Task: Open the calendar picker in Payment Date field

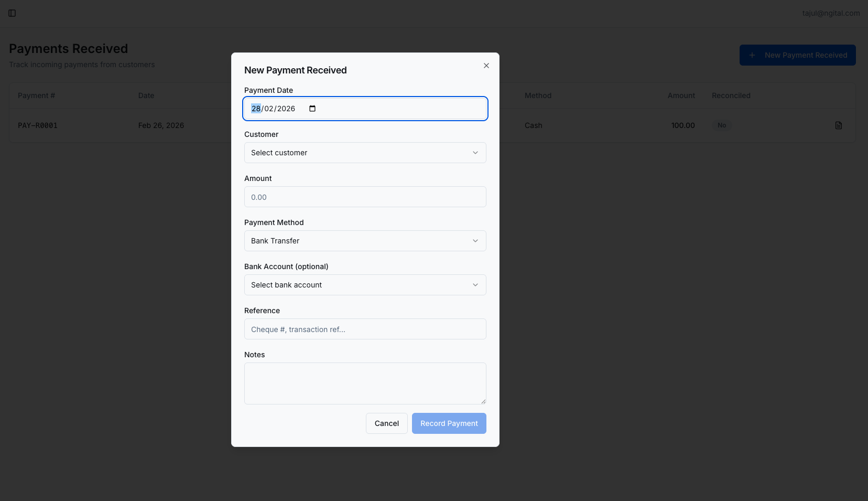Action: 312,108
